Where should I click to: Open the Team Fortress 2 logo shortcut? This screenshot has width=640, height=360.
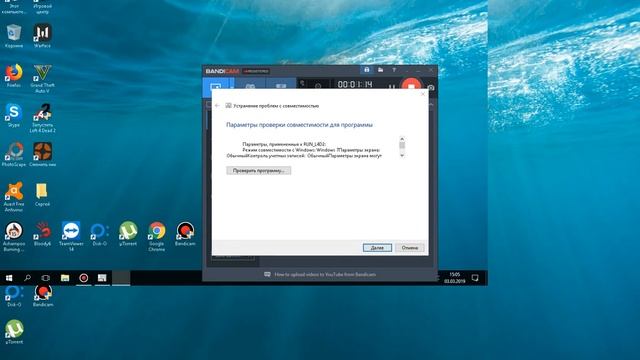(x=42, y=155)
